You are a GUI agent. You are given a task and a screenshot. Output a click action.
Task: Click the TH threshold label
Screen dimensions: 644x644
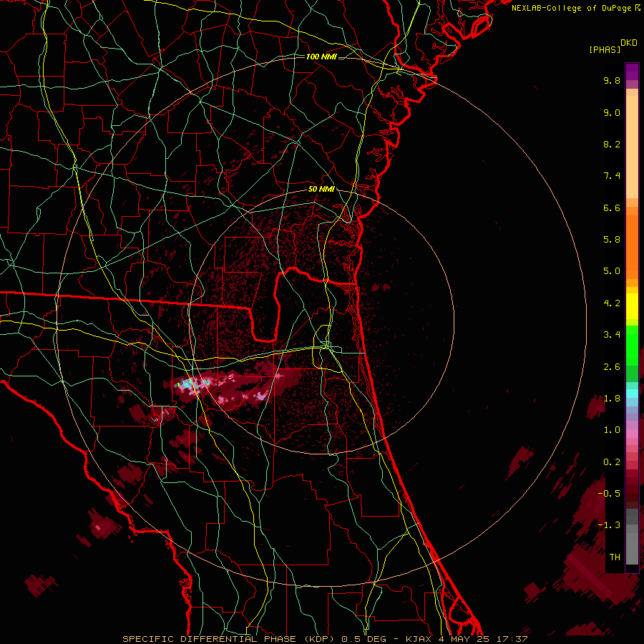(615, 557)
